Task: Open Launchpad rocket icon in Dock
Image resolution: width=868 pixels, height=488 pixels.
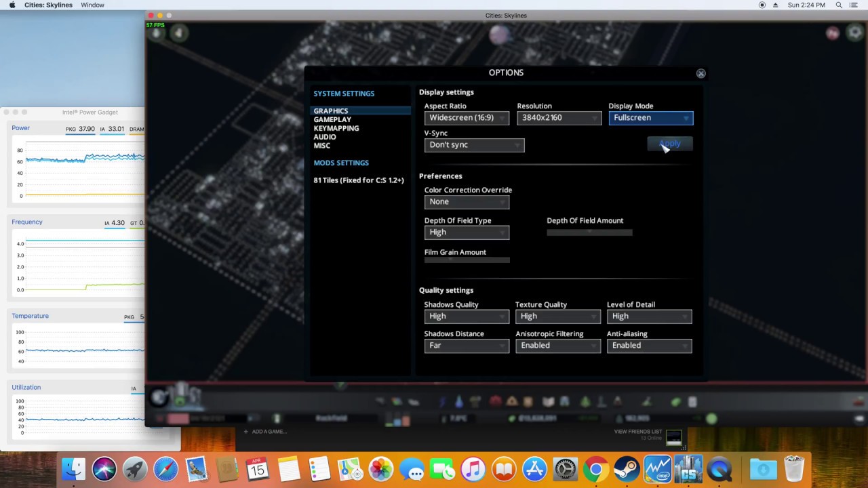Action: (x=135, y=469)
